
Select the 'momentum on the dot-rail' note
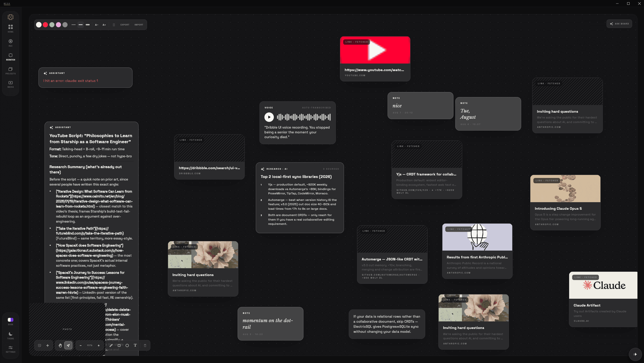[x=271, y=324]
